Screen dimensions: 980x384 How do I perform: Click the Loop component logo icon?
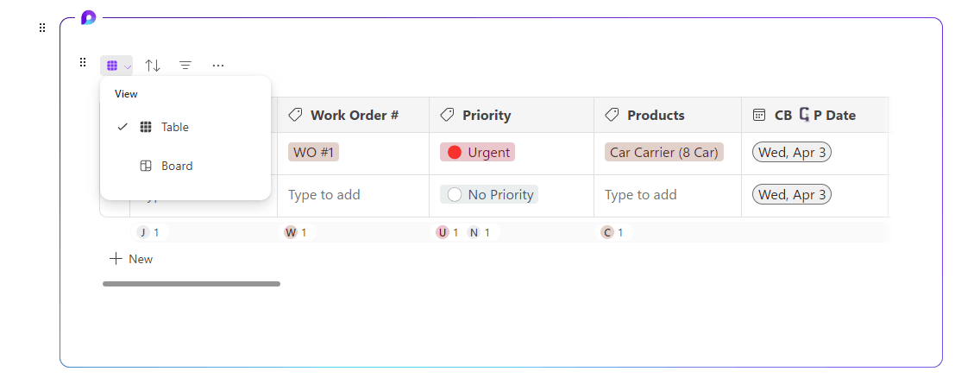(88, 18)
